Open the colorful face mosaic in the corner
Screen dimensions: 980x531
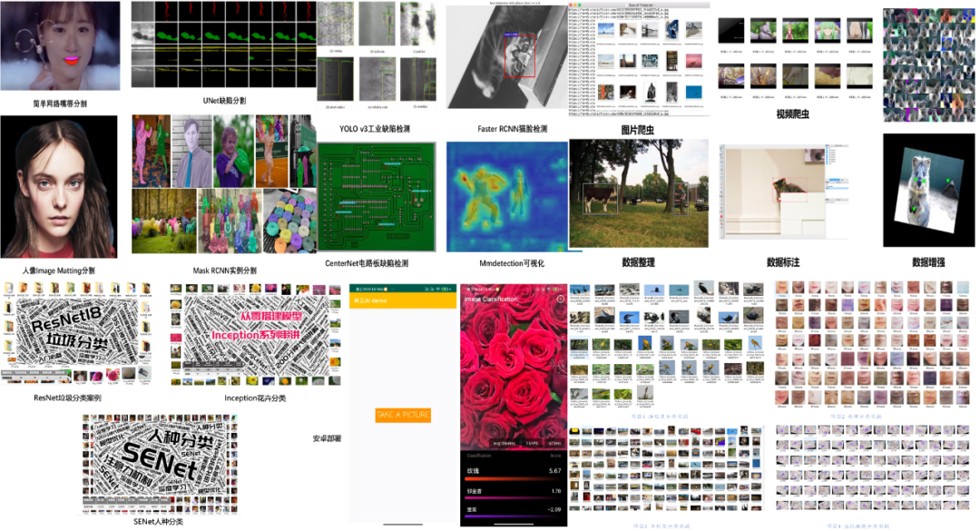(x=929, y=64)
